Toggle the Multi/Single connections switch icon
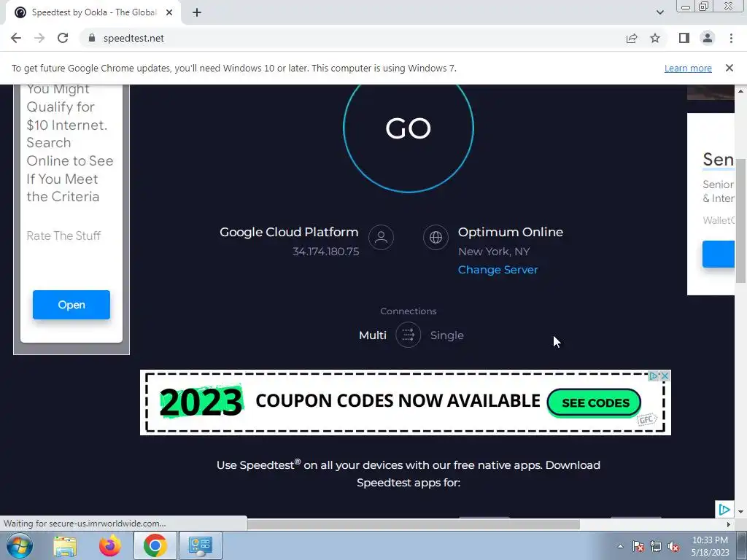747x560 pixels. click(409, 335)
